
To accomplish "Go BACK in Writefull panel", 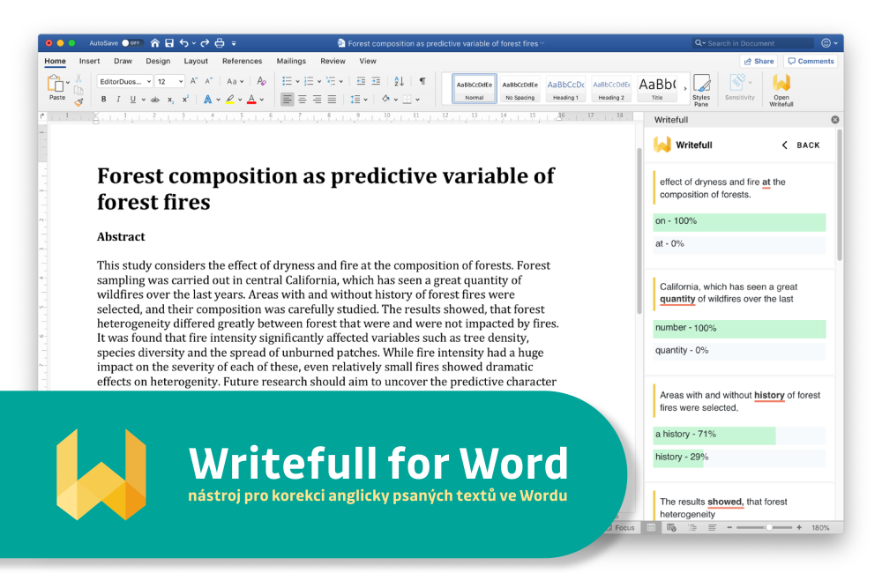I will [x=801, y=145].
